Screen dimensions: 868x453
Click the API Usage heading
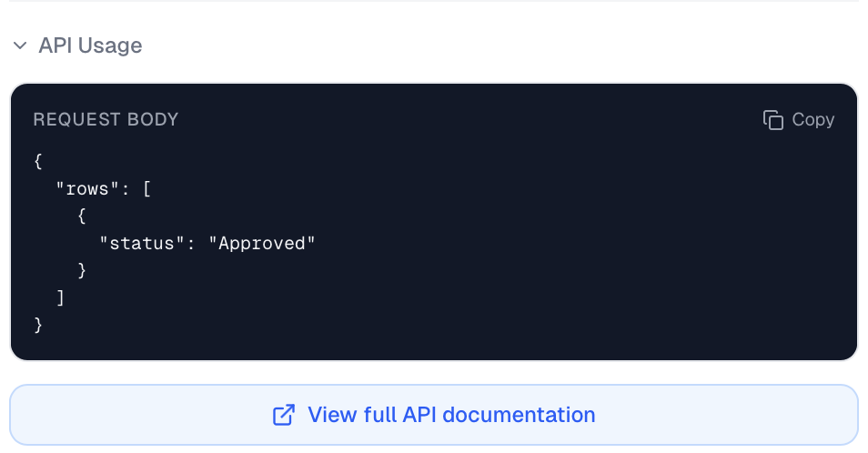[x=90, y=45]
